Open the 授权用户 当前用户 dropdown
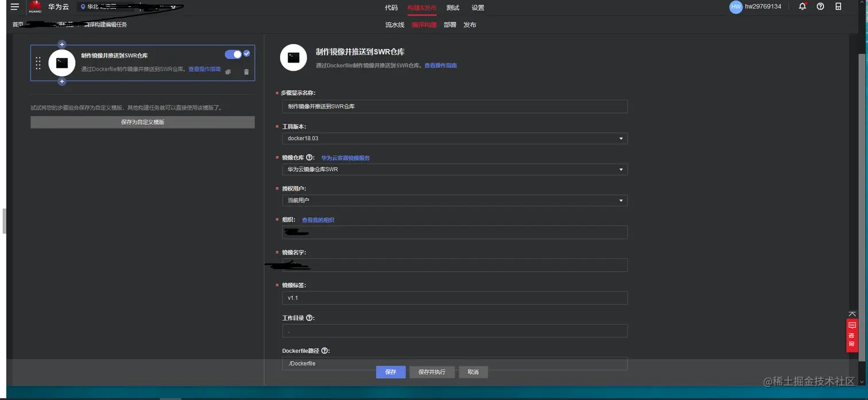The image size is (868, 400). click(455, 200)
